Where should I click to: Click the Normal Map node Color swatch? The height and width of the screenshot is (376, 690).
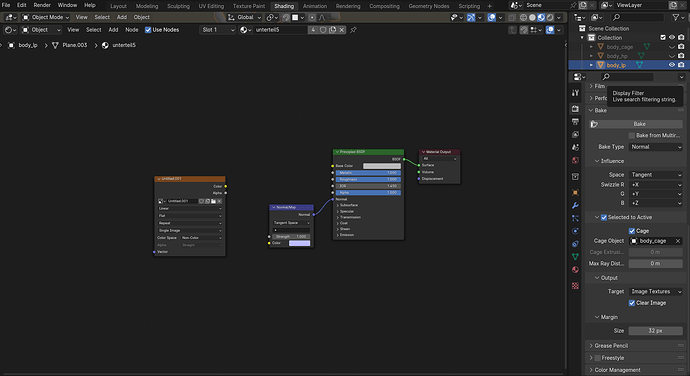(299, 243)
